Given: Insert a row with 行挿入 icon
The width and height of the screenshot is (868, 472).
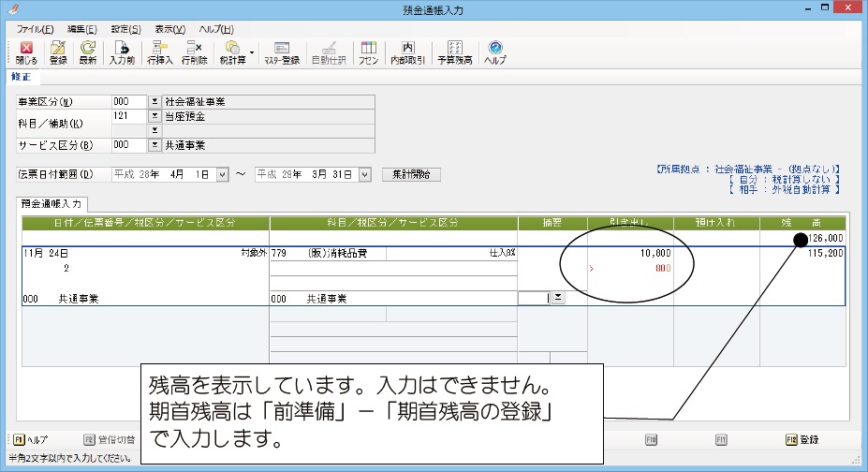Looking at the screenshot, I should tap(160, 52).
